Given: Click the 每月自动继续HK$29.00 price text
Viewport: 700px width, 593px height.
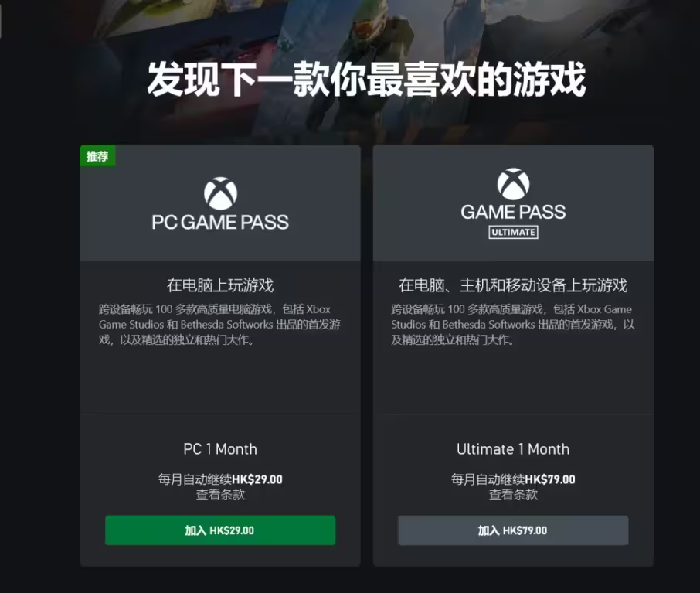Looking at the screenshot, I should [x=220, y=479].
